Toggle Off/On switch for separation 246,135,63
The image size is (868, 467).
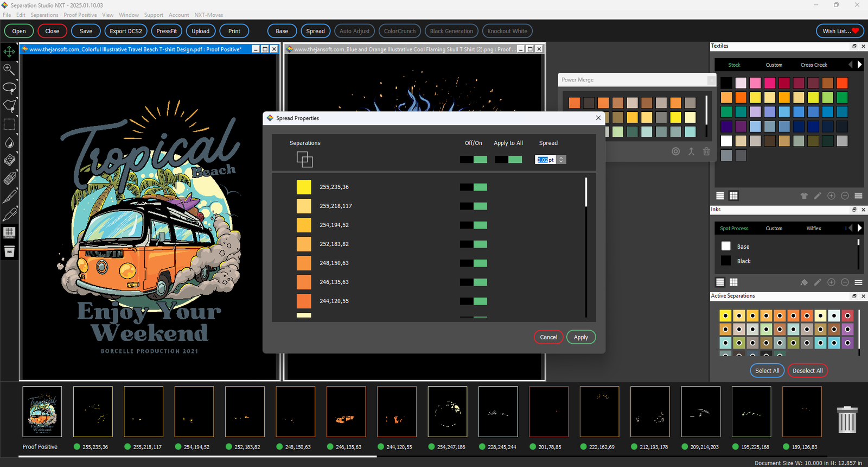click(474, 282)
